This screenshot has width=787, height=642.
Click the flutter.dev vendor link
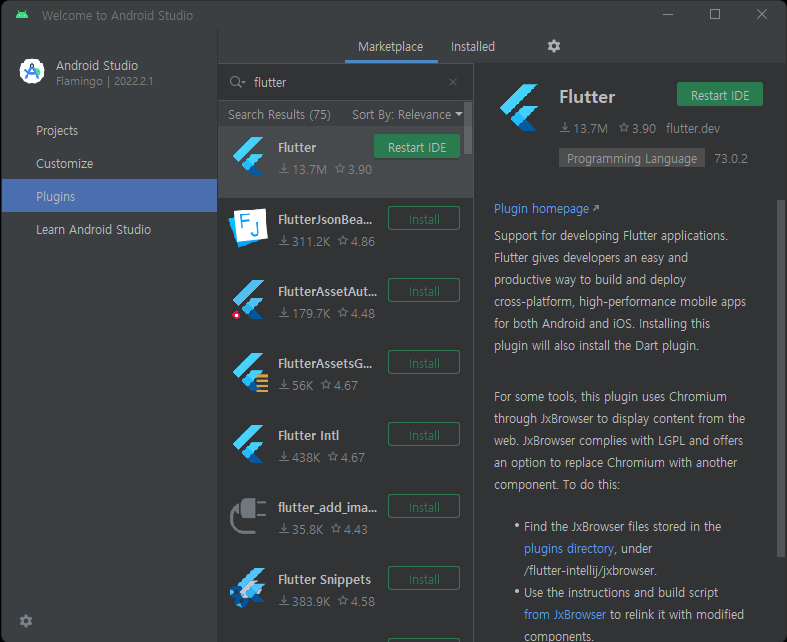click(x=693, y=129)
